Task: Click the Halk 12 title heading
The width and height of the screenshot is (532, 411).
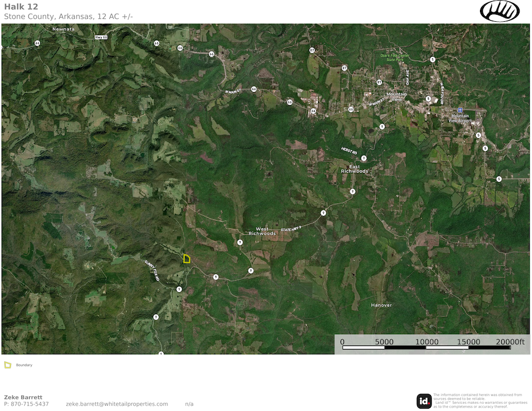Action: pos(21,6)
